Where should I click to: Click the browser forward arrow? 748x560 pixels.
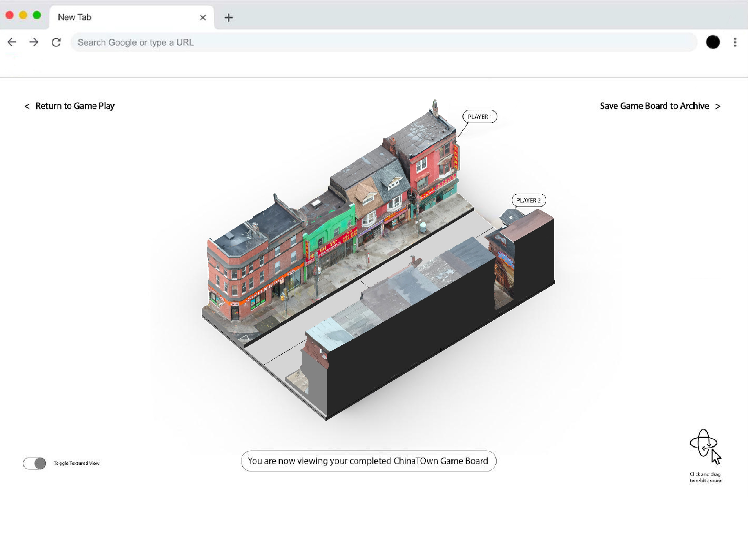pos(34,42)
